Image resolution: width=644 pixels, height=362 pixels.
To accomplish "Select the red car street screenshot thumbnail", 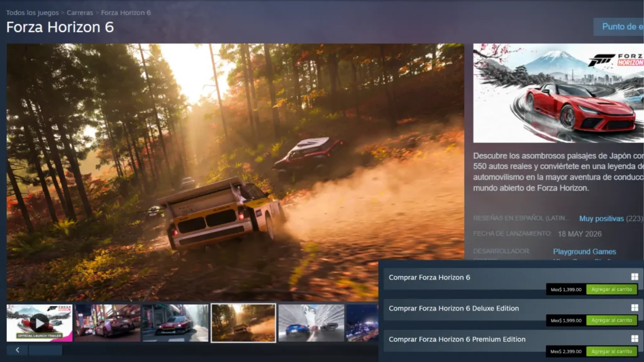I will [x=175, y=323].
